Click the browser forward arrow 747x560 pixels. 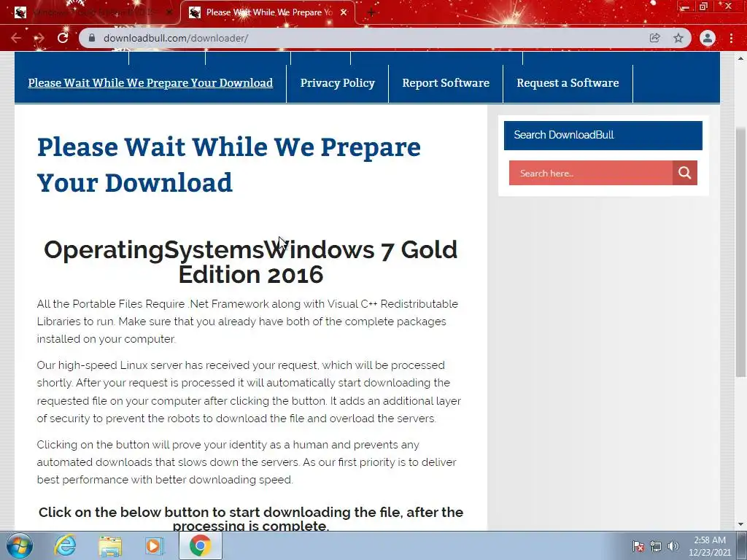pyautogui.click(x=39, y=38)
